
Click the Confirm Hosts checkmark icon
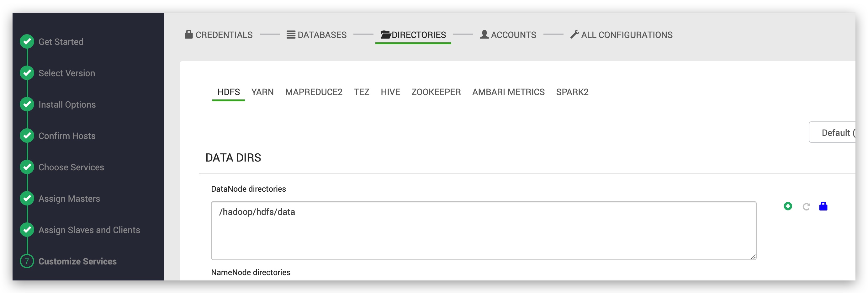[x=27, y=136]
